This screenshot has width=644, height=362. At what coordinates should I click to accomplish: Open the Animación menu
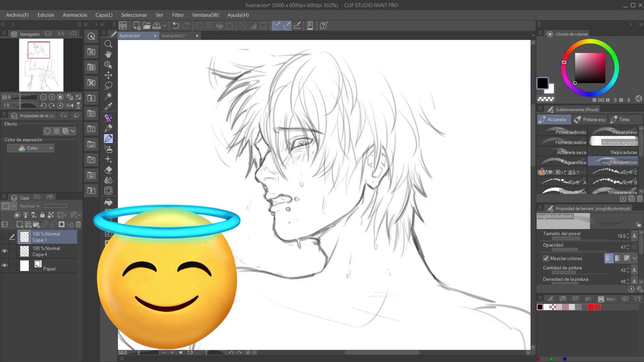click(75, 15)
